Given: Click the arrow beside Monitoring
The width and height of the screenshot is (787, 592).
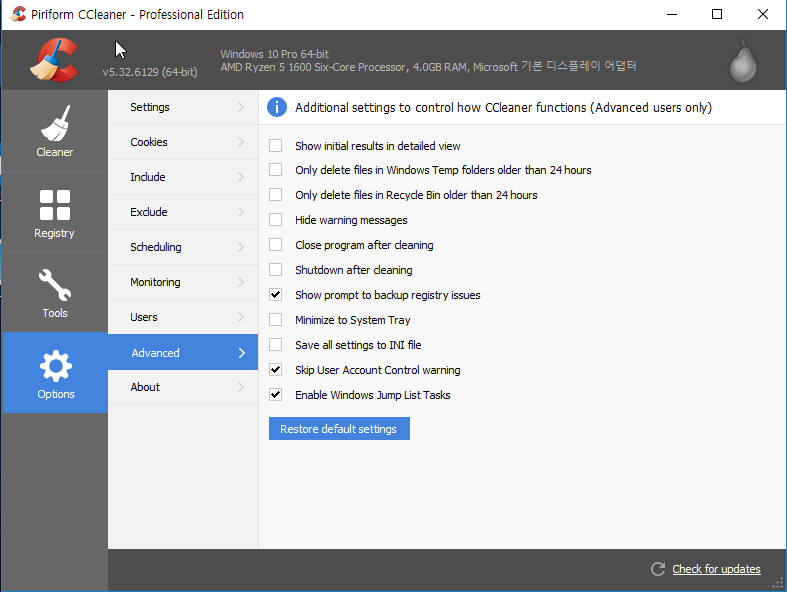Looking at the screenshot, I should [x=241, y=282].
